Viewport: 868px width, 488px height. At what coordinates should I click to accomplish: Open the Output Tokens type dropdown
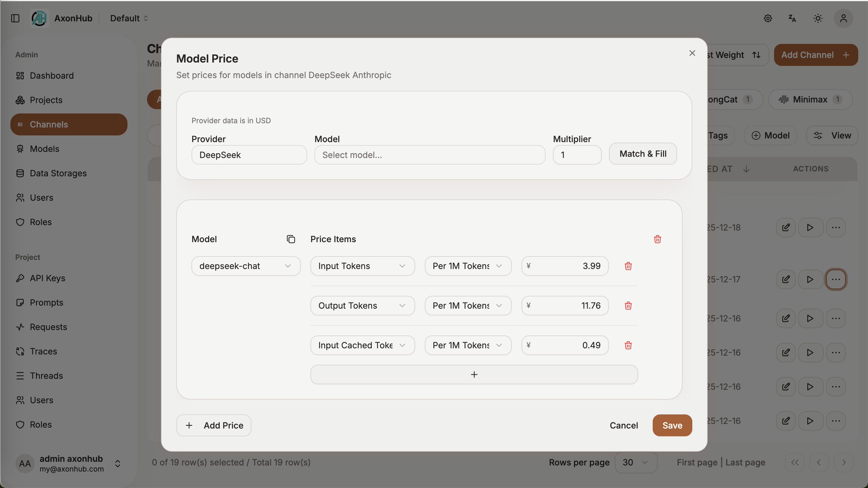click(362, 305)
